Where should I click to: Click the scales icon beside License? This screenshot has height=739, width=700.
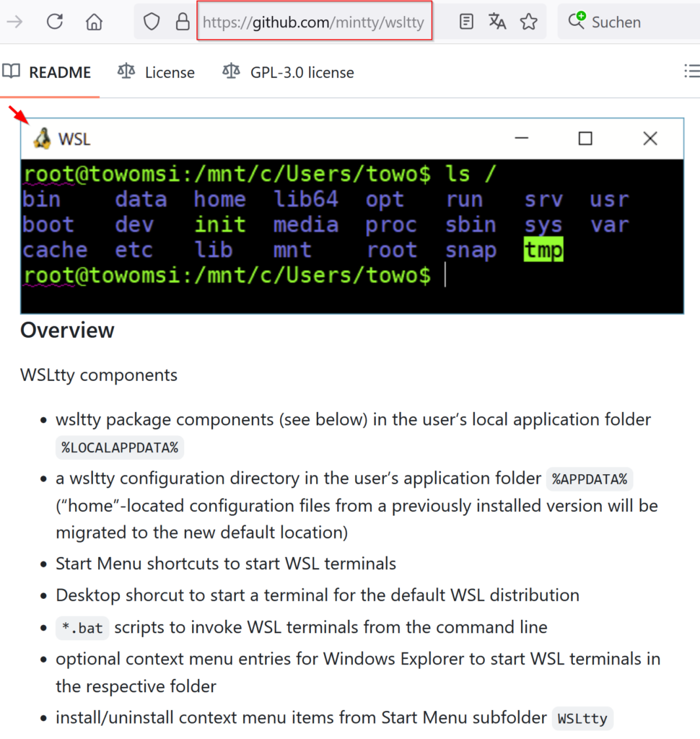click(x=126, y=71)
